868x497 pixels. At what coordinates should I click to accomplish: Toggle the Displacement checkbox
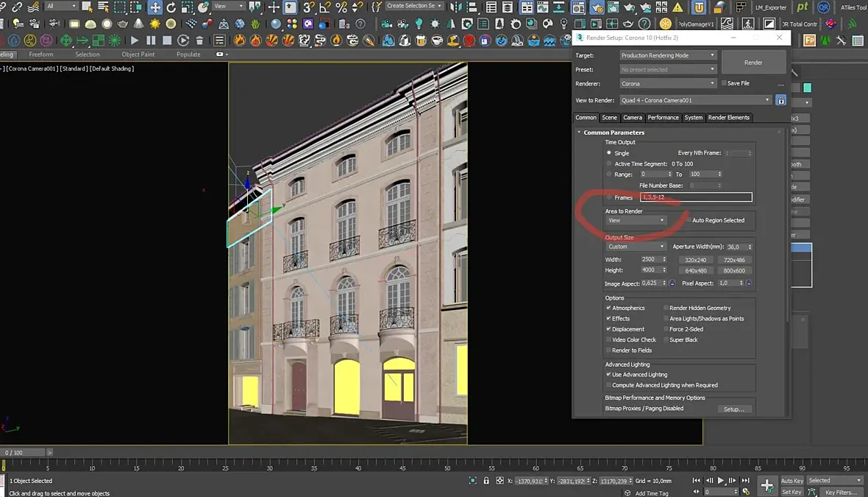click(x=608, y=329)
